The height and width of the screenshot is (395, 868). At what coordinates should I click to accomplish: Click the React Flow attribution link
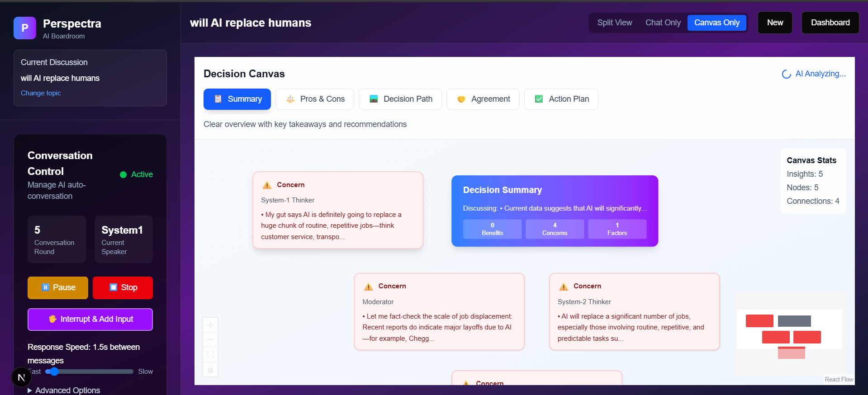point(839,380)
